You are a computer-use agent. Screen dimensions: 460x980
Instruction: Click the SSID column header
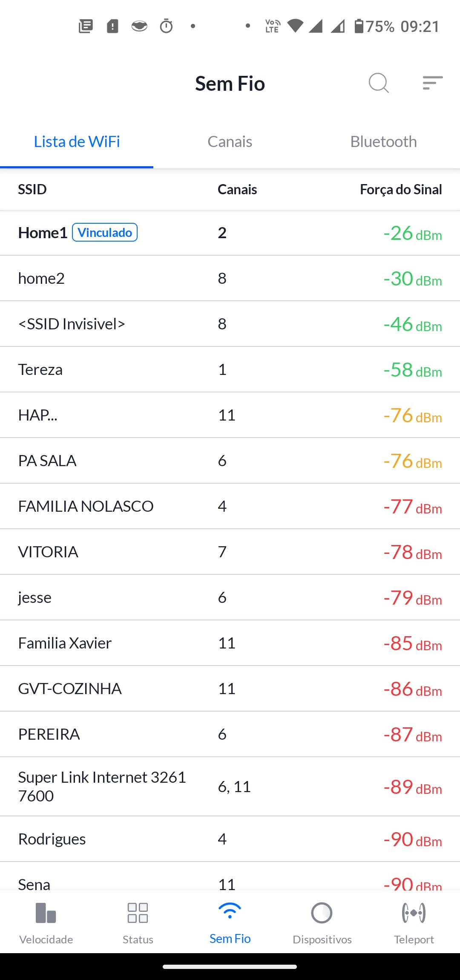click(x=32, y=190)
